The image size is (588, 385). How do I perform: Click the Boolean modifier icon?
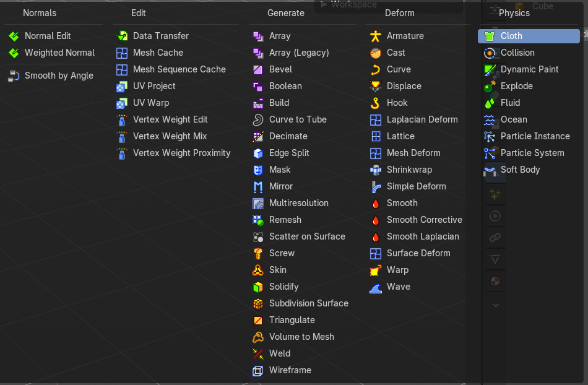click(x=258, y=86)
